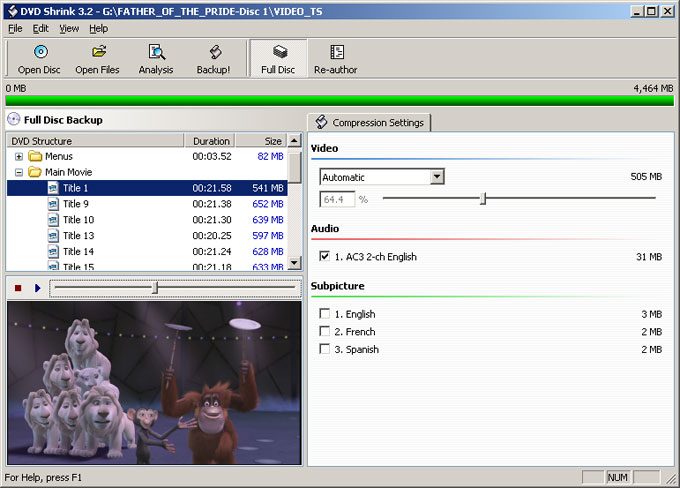Select the Title 9 row
Screen dimensions: 680x488
click(x=147, y=204)
